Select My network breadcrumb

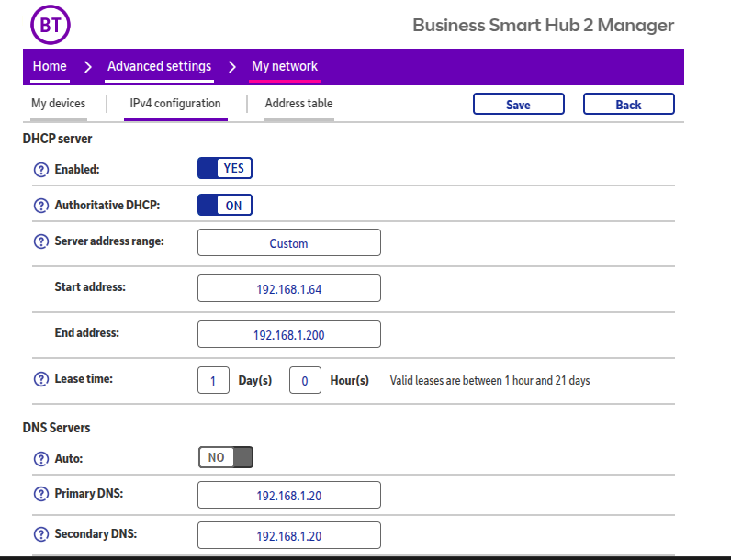[x=285, y=66]
